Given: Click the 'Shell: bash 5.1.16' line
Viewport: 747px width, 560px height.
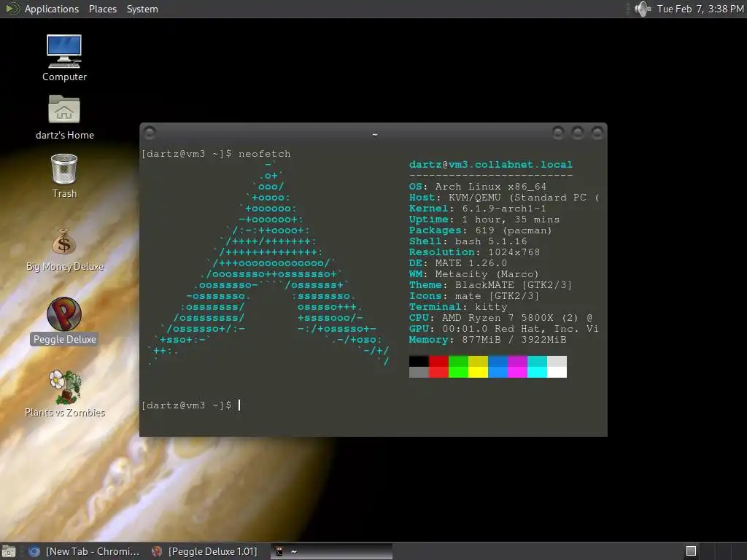Looking at the screenshot, I should pos(468,241).
